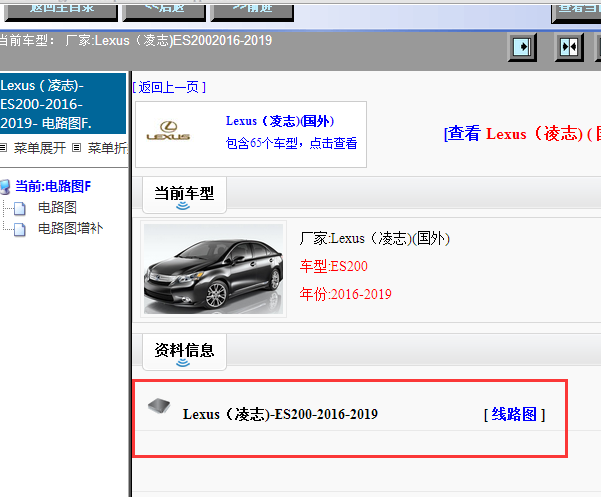Click the 车型:ES200 red text
Screen dimensions: 601x497
click(x=333, y=266)
